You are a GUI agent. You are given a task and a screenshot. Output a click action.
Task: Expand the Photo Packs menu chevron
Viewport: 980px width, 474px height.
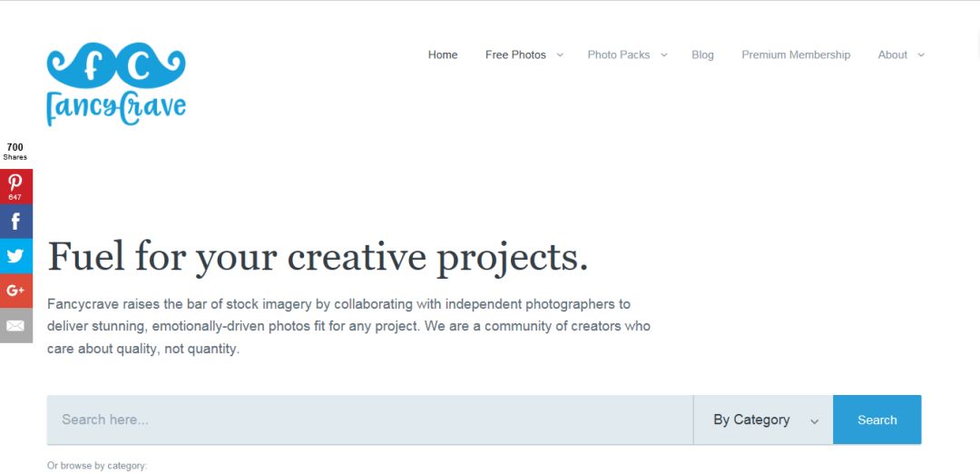663,55
